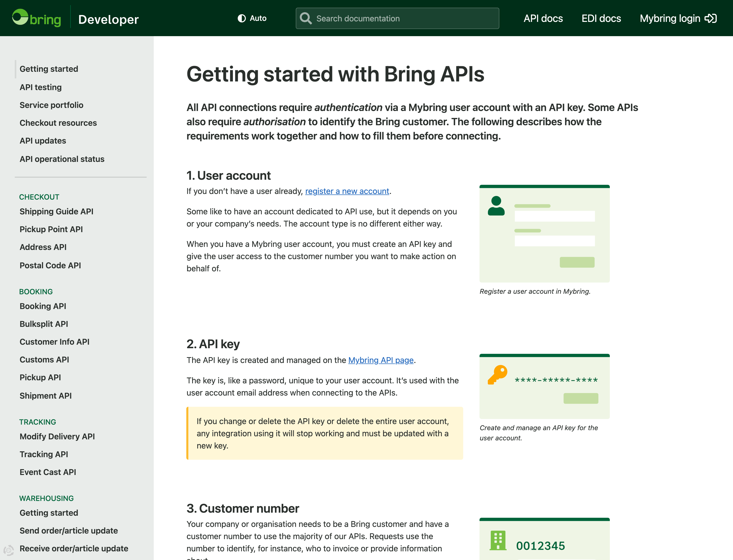Follow the Mybring API page link
Screen dimensions: 733x560
381,360
